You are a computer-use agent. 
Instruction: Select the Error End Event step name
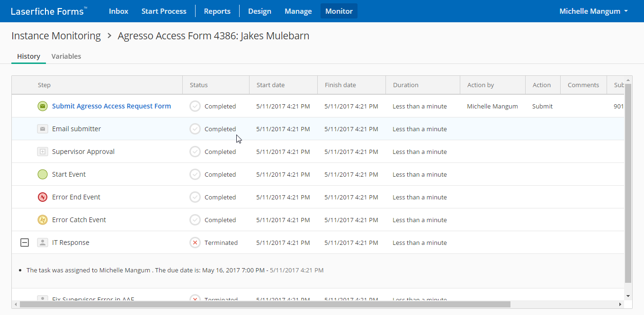[76, 197]
